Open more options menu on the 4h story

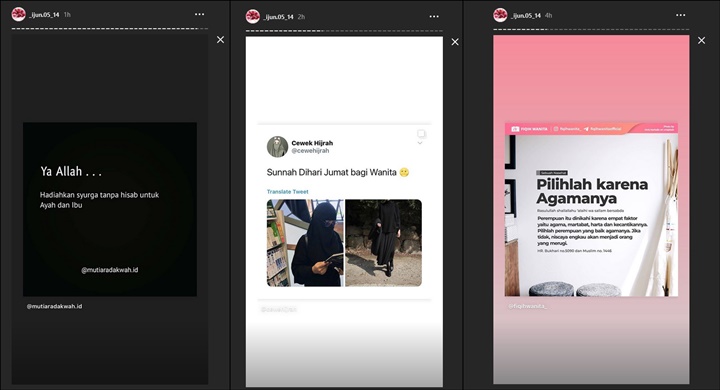(681, 15)
